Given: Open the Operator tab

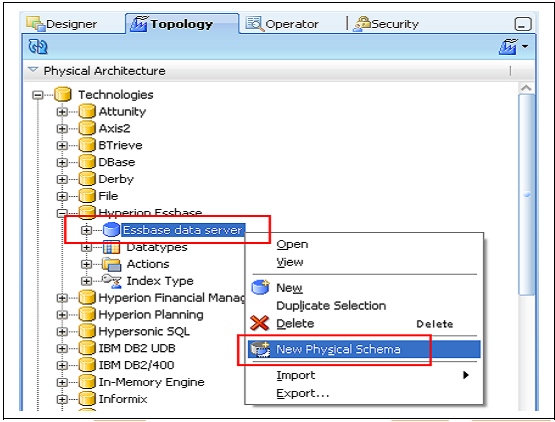Looking at the screenshot, I should 282,24.
